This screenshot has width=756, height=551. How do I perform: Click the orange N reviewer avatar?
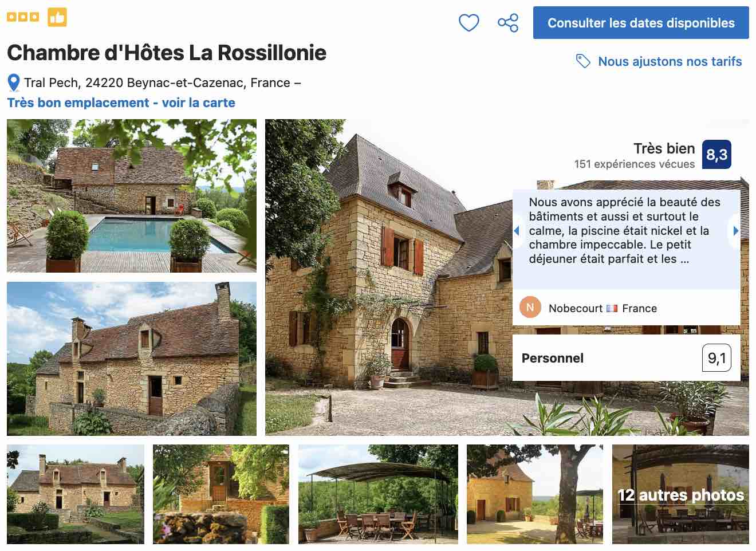point(530,308)
